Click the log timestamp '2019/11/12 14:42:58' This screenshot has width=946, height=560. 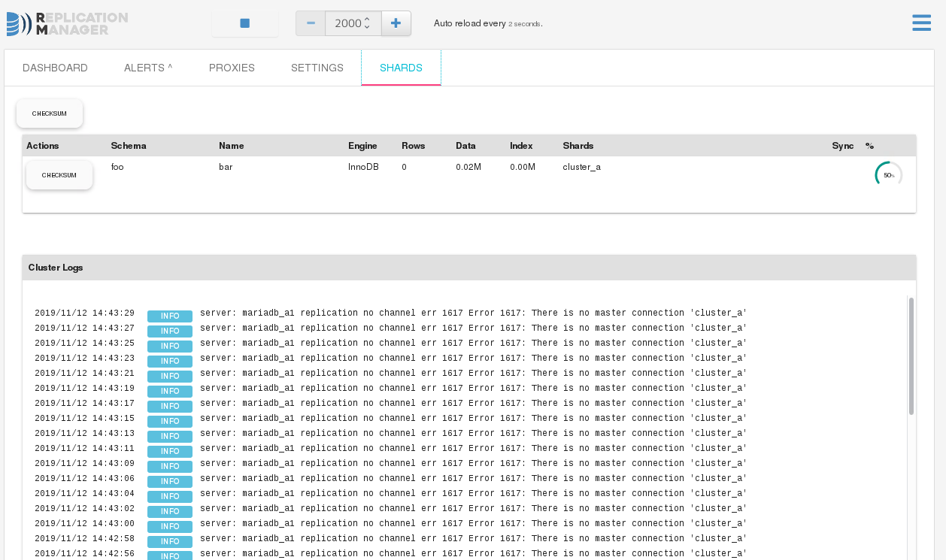click(84, 539)
